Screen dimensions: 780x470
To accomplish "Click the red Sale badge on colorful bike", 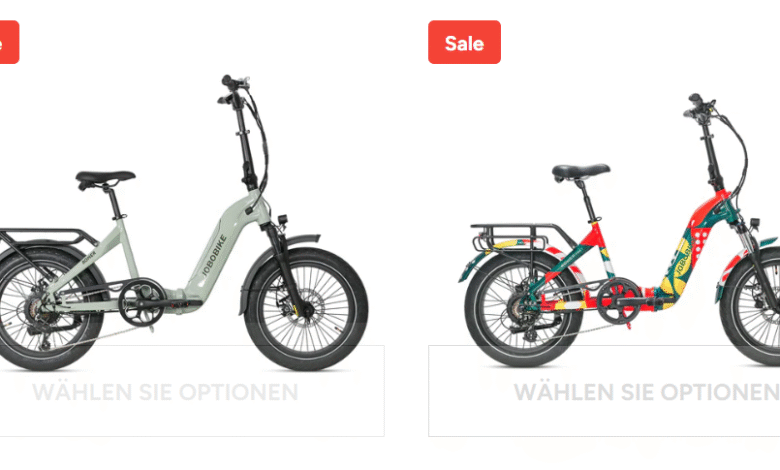I will [464, 42].
